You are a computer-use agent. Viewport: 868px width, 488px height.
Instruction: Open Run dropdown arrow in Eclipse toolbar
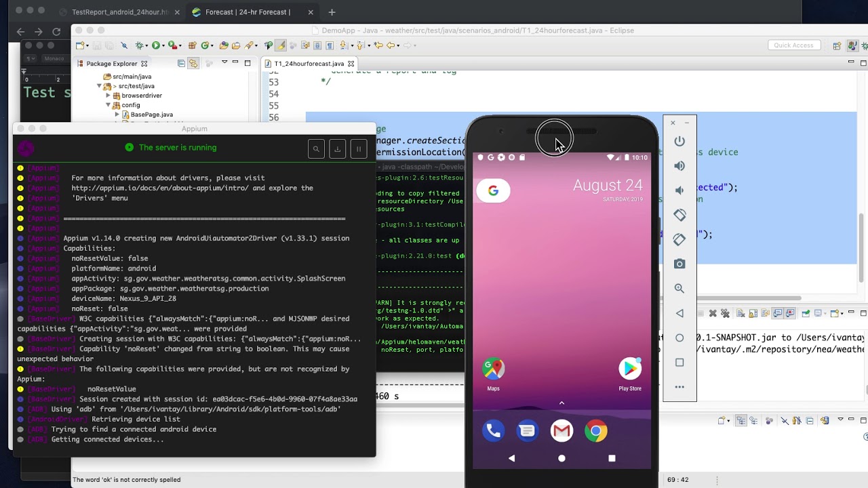[x=164, y=45]
